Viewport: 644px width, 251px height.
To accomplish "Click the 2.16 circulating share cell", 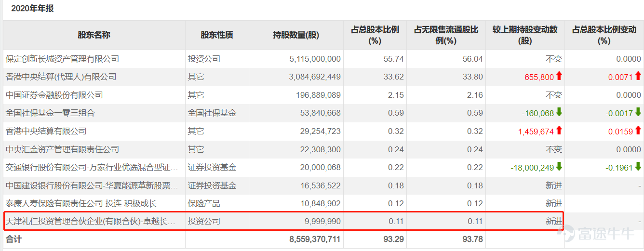I will 475,95.
